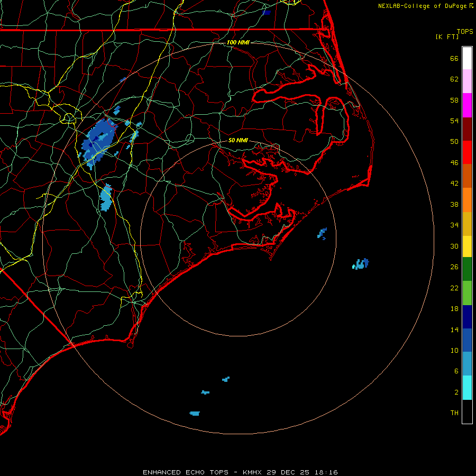Click the dark green 30 K FT swatch
This screenshot has width=476, height=476.
coord(467,269)
